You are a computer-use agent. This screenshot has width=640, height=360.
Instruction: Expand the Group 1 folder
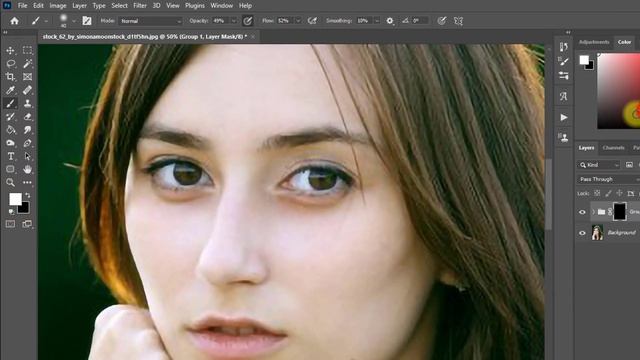[593, 212]
